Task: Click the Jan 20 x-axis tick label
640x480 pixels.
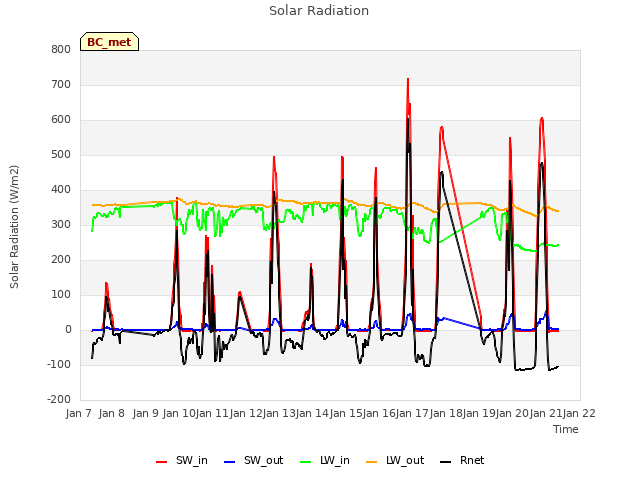Action: pos(512,413)
